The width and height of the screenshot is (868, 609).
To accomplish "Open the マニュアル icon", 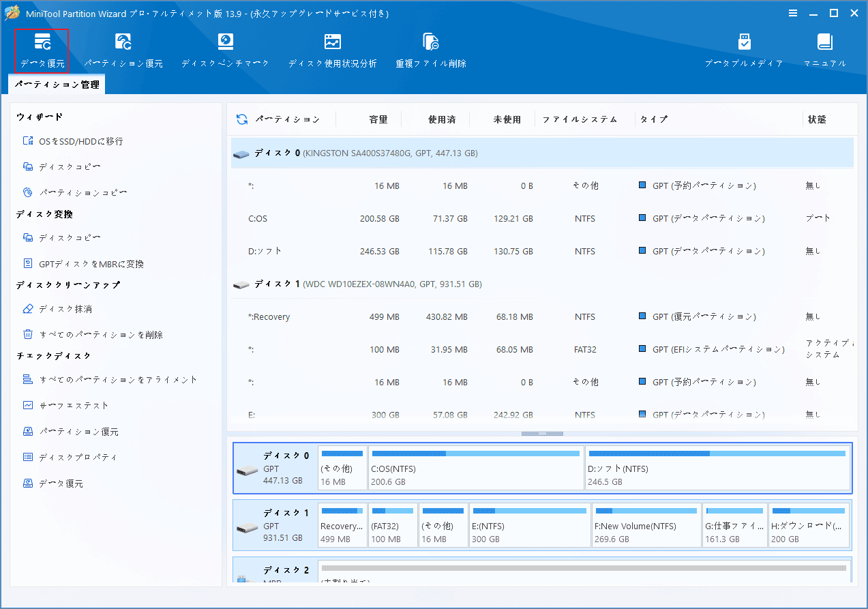I will 825,50.
